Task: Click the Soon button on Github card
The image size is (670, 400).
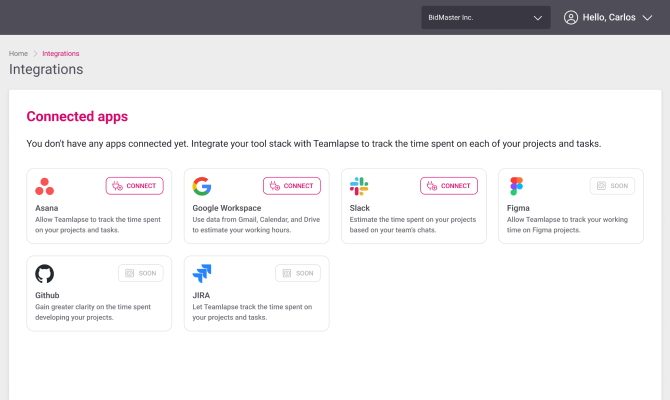Action: [x=141, y=273]
